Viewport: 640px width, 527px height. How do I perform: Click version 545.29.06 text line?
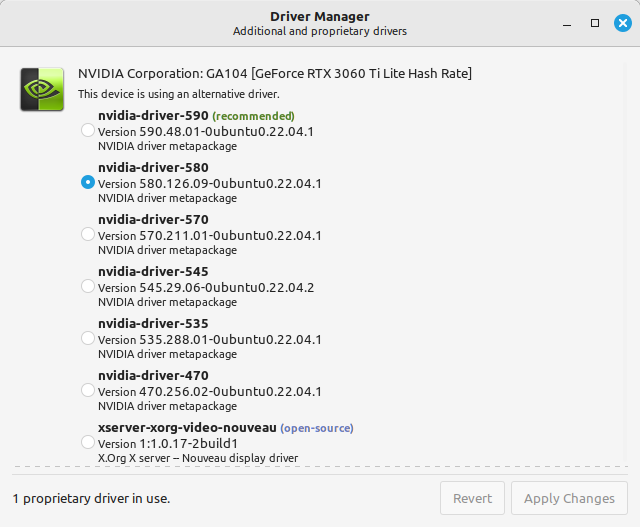pos(206,287)
